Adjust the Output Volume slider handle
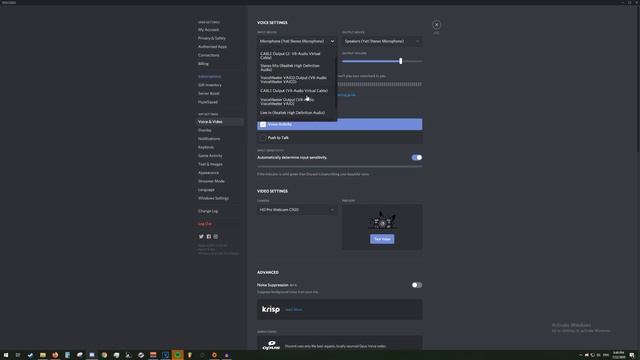This screenshot has height=360, width=640. (401, 61)
